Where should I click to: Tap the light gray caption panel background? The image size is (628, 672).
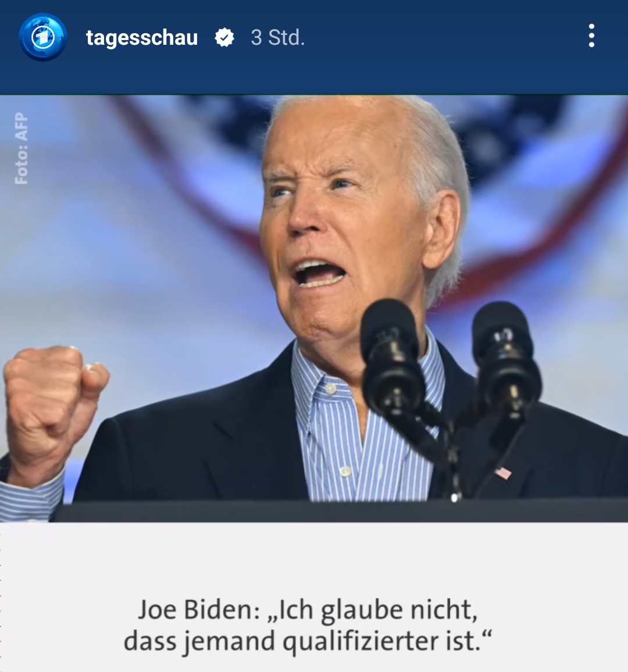(x=314, y=557)
